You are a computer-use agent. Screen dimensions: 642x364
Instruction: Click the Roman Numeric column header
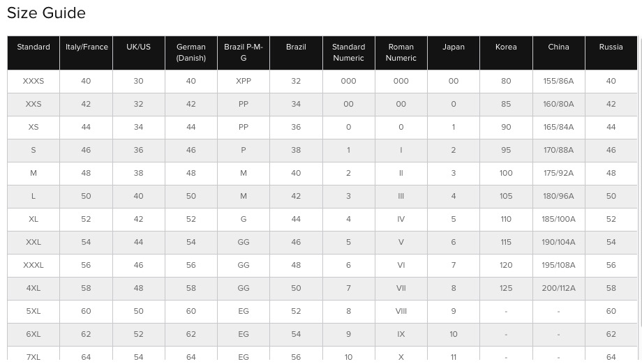401,53
